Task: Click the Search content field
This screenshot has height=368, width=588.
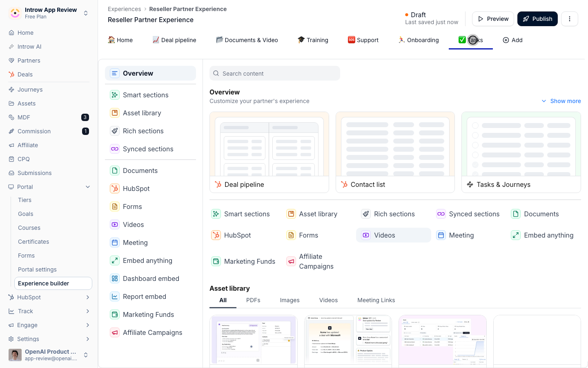Action: click(x=275, y=73)
